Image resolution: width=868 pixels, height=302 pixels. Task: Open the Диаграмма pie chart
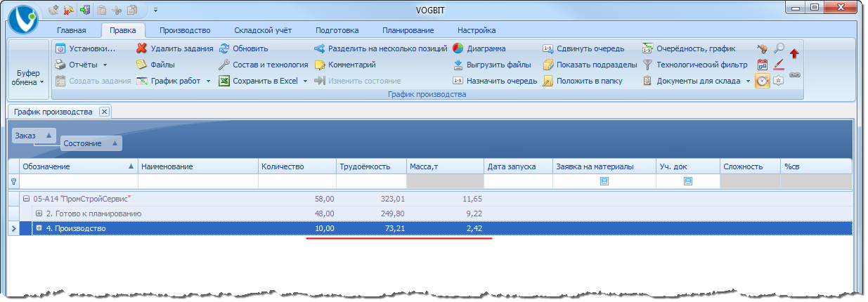479,48
